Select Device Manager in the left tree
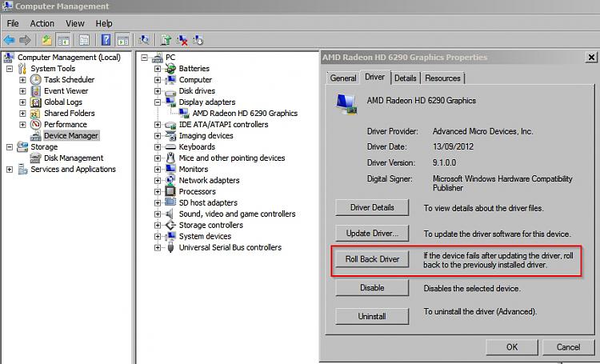The width and height of the screenshot is (600, 364). point(71,135)
